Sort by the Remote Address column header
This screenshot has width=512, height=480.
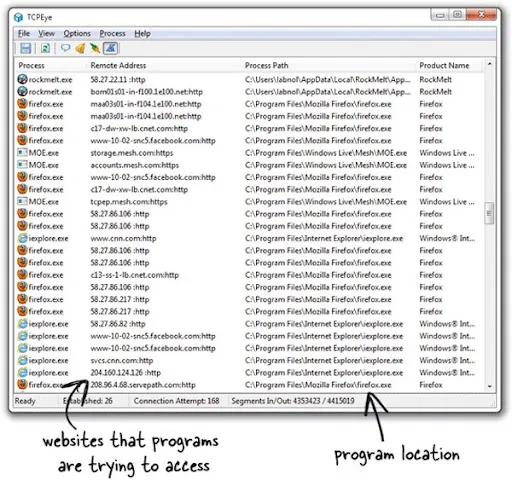118,65
